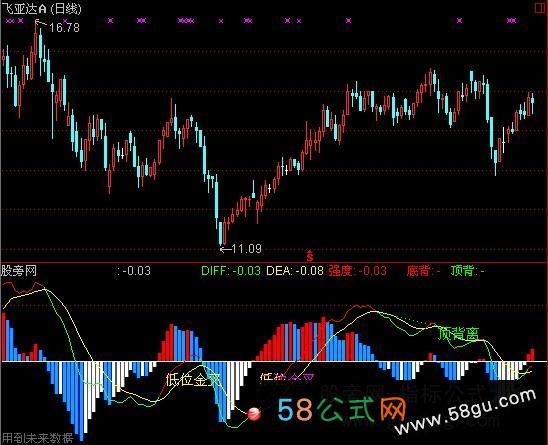The width and height of the screenshot is (548, 445).
Task: Click the 顶背 indicator label
Action: pyautogui.click(x=467, y=271)
